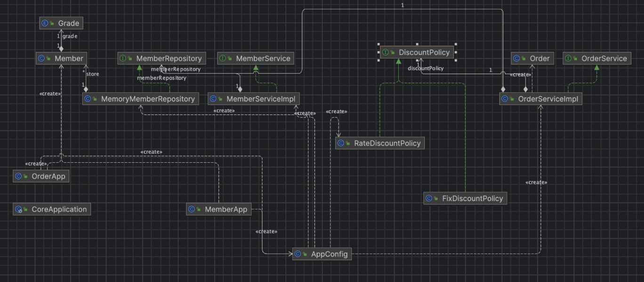
Task: Click the class icon beside MemoryMemberRepository
Action: [x=88, y=99]
